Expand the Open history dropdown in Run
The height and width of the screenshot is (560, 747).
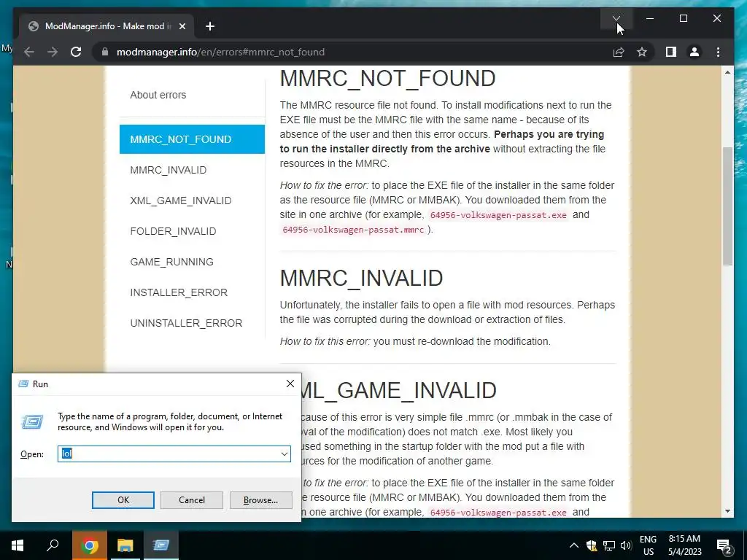tap(285, 454)
